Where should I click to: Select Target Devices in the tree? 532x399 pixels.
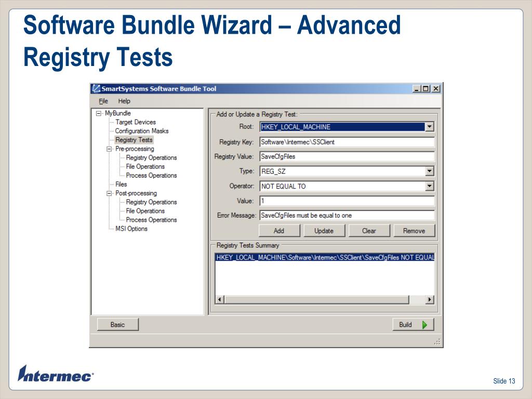click(136, 122)
